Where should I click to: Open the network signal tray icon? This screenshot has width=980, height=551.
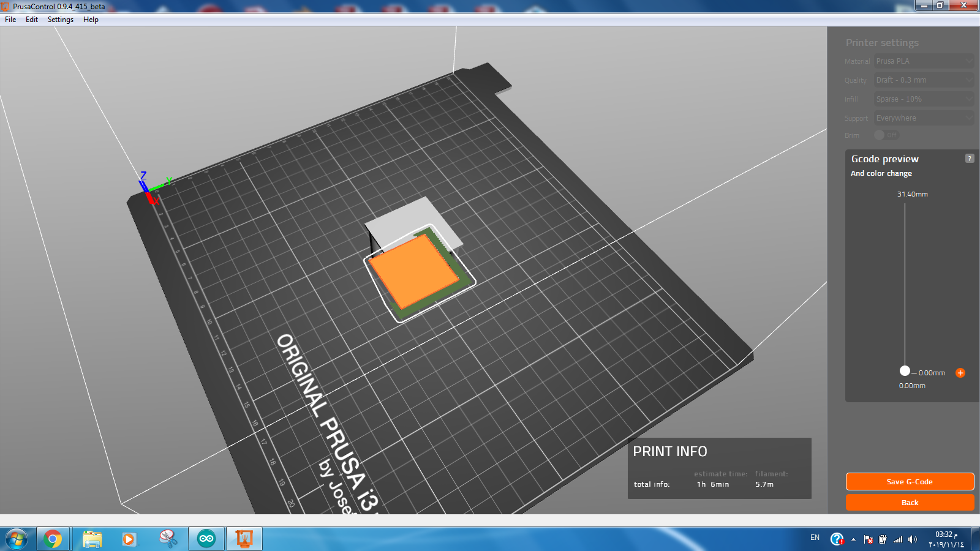click(898, 539)
